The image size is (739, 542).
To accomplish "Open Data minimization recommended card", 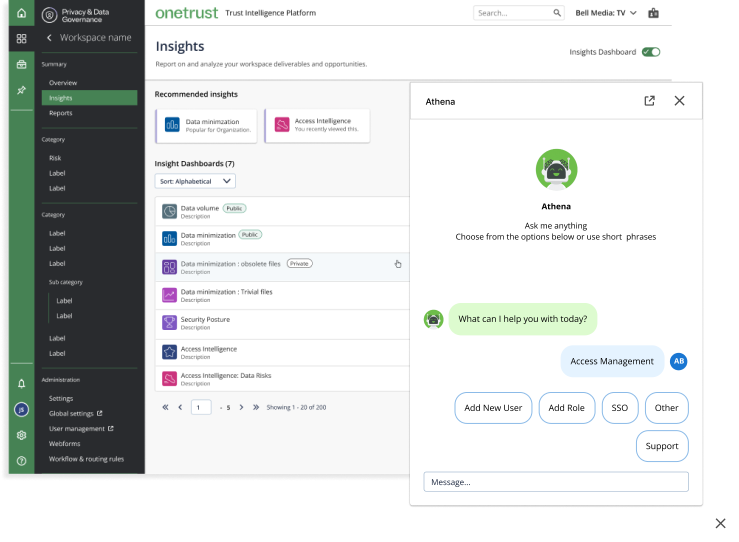I will point(206,126).
